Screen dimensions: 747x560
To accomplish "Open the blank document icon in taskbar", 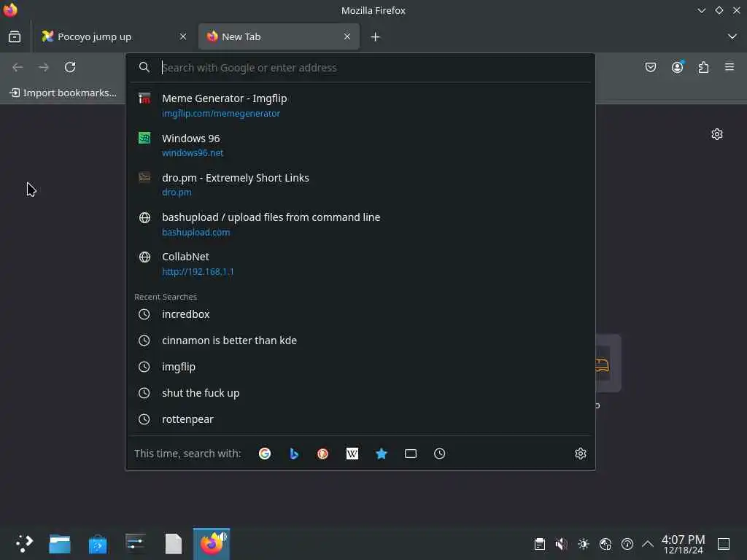I will click(174, 543).
